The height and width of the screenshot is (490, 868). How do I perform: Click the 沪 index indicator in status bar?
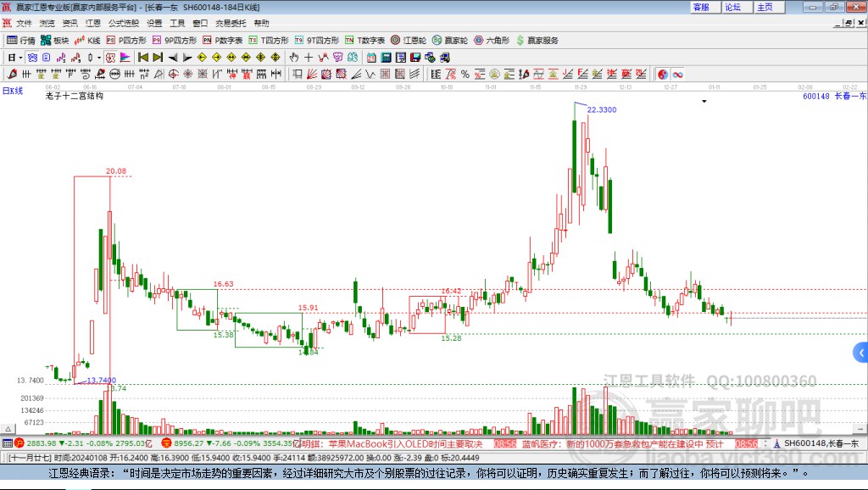tap(19, 443)
